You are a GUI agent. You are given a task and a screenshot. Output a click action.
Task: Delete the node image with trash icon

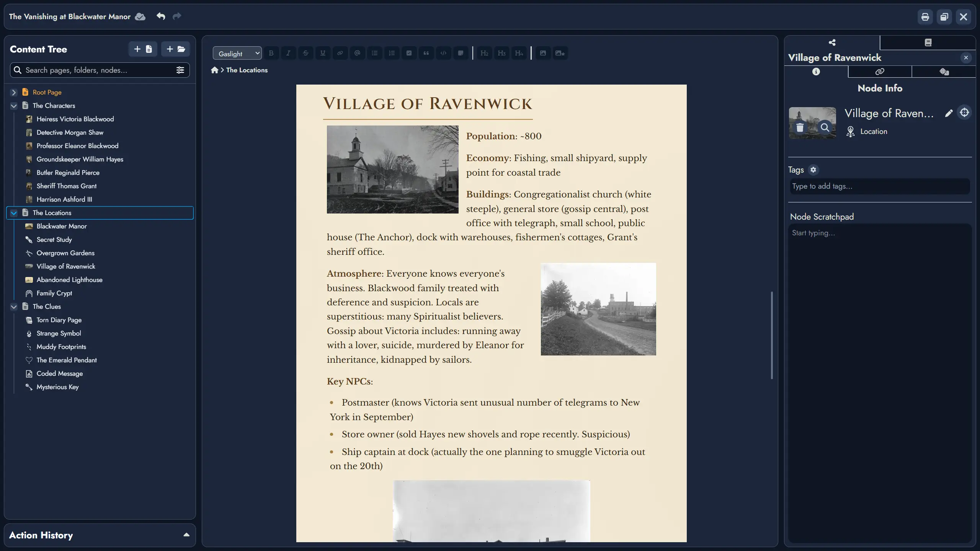coord(800,127)
